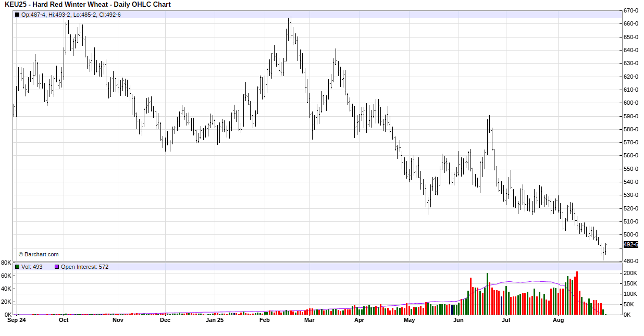Click the Oct date axis label
This screenshot has height=336, width=644.
point(64,320)
